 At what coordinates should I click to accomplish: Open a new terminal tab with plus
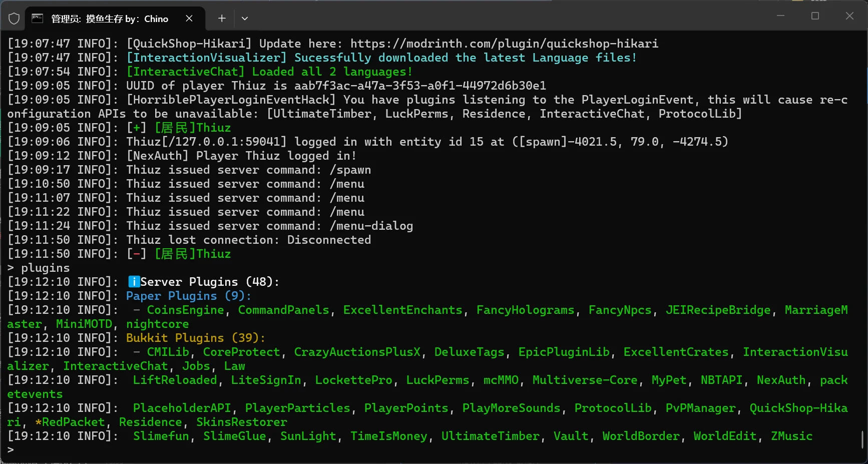[x=222, y=19]
